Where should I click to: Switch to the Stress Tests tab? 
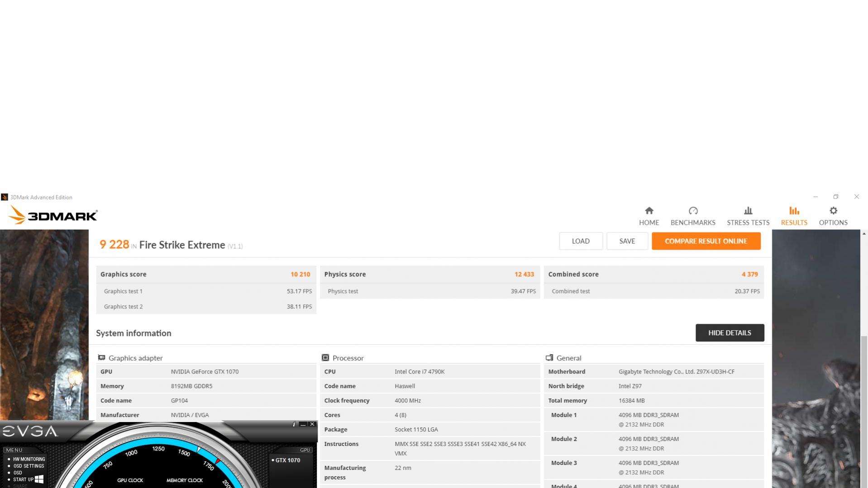coord(748,216)
